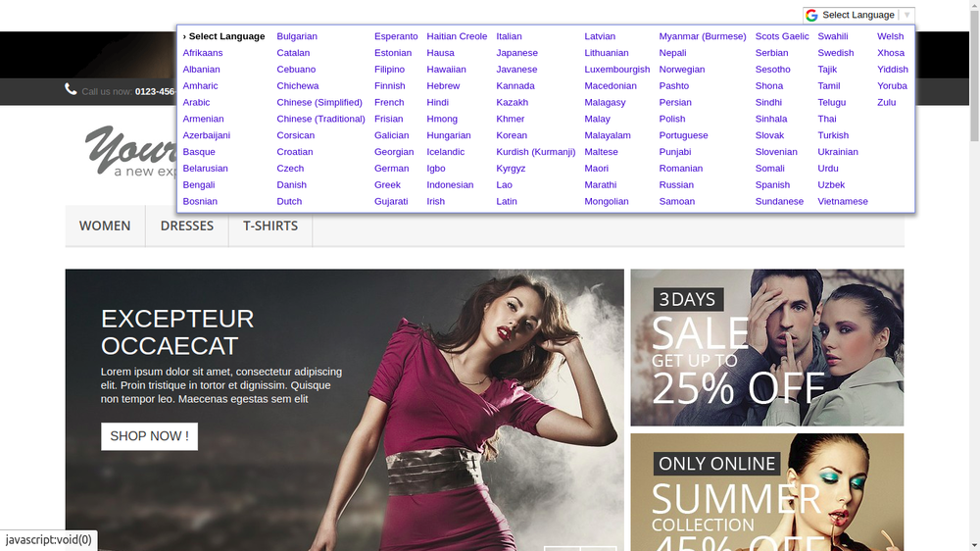Click the phone icon beside Call us now

click(71, 89)
